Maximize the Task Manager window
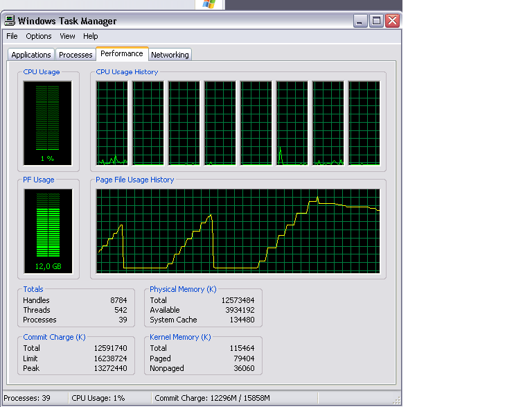The width and height of the screenshot is (532, 407). click(377, 21)
